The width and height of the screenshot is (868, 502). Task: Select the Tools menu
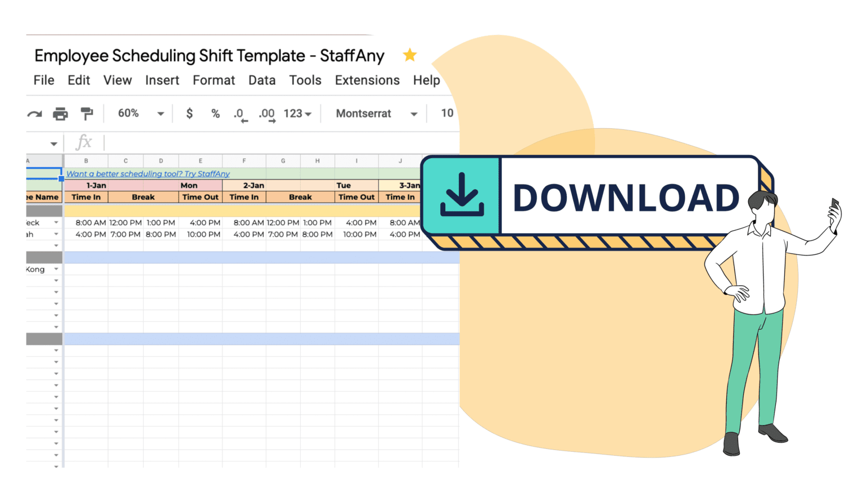[305, 80]
